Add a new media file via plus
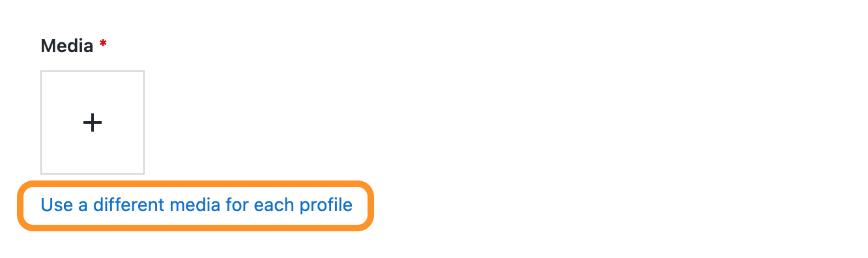868x258 pixels. [93, 122]
